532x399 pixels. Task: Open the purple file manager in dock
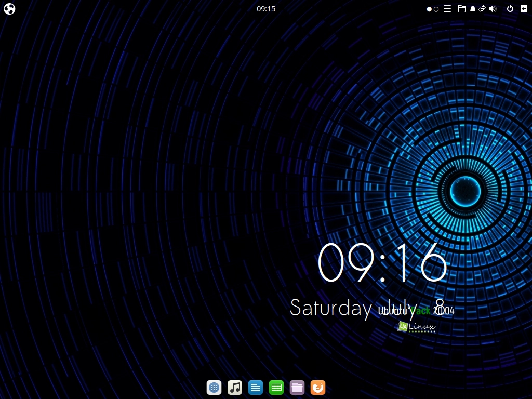tap(297, 388)
